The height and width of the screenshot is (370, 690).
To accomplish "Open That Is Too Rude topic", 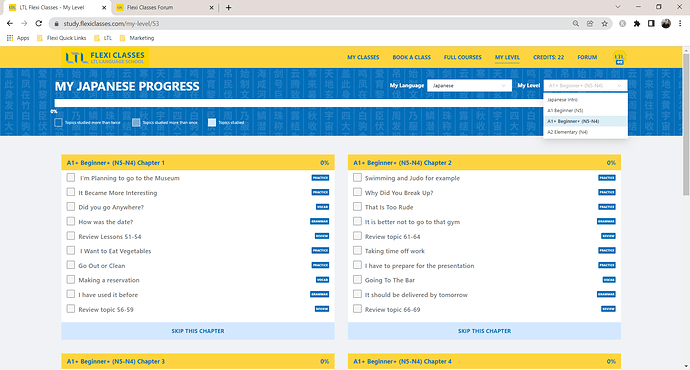I will [389, 207].
